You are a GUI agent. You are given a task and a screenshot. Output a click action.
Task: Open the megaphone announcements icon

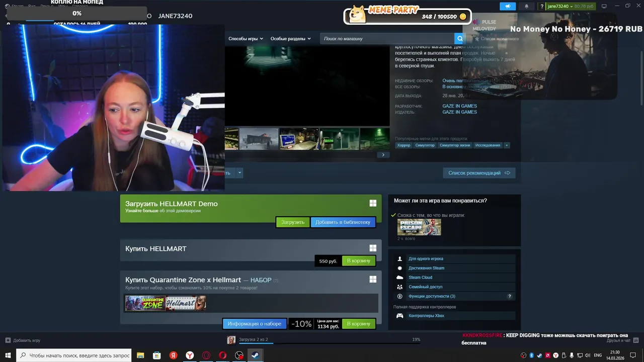pos(508,6)
